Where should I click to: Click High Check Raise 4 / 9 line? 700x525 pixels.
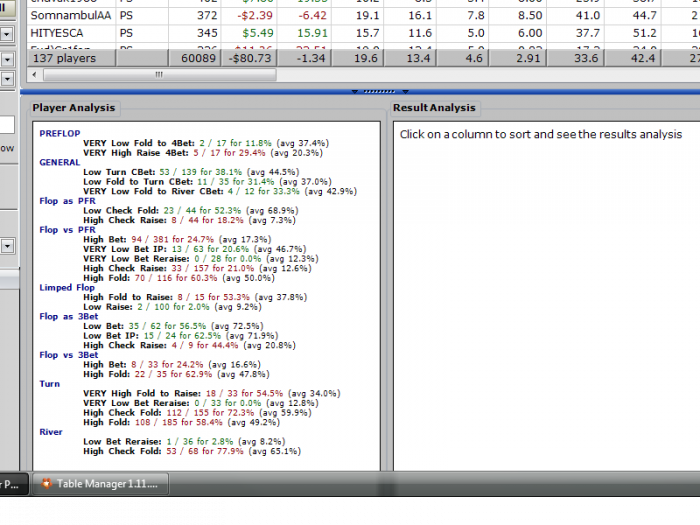point(189,346)
